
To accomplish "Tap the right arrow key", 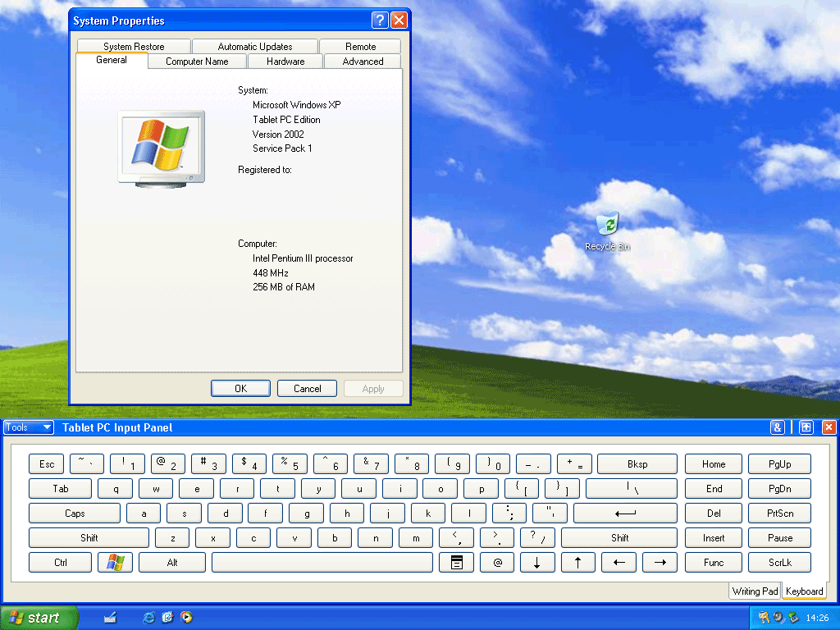I will (660, 563).
